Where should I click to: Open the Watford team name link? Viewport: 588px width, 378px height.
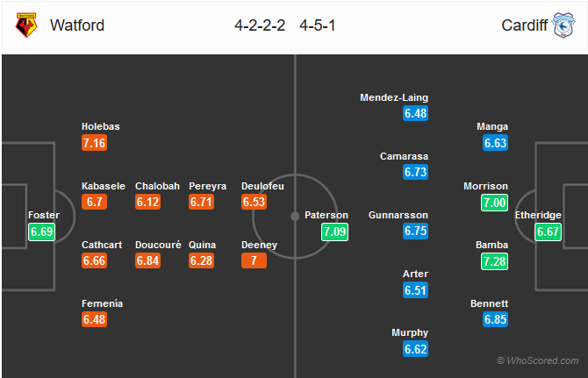click(77, 25)
